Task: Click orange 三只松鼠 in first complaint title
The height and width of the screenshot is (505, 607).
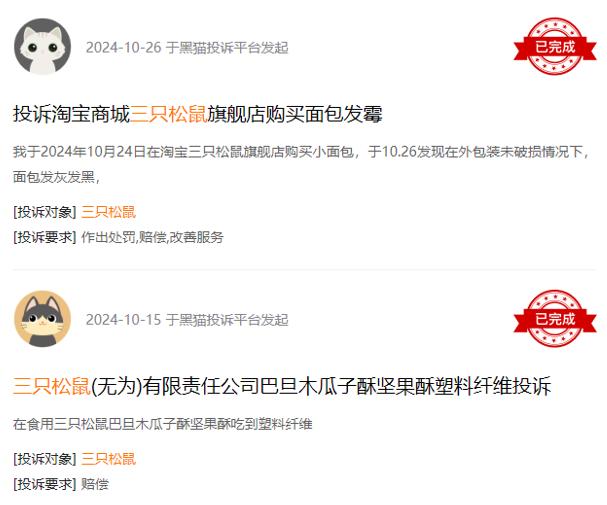Action: (169, 114)
